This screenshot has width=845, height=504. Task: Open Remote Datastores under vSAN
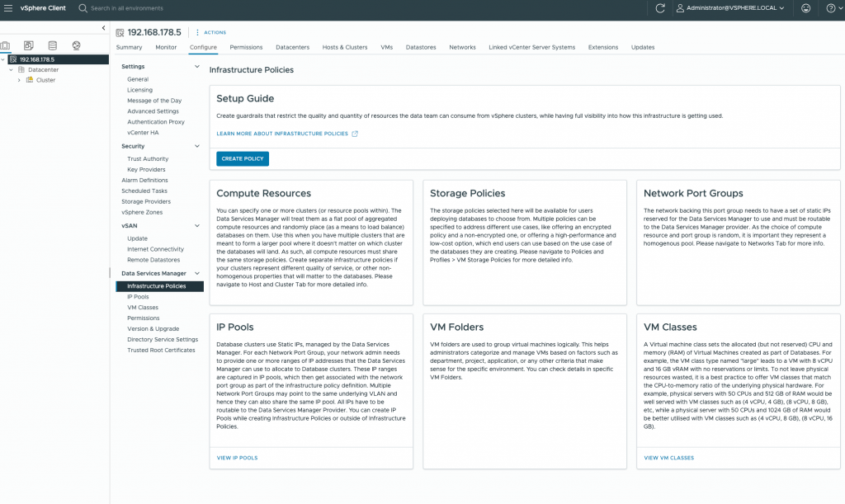[x=153, y=260]
